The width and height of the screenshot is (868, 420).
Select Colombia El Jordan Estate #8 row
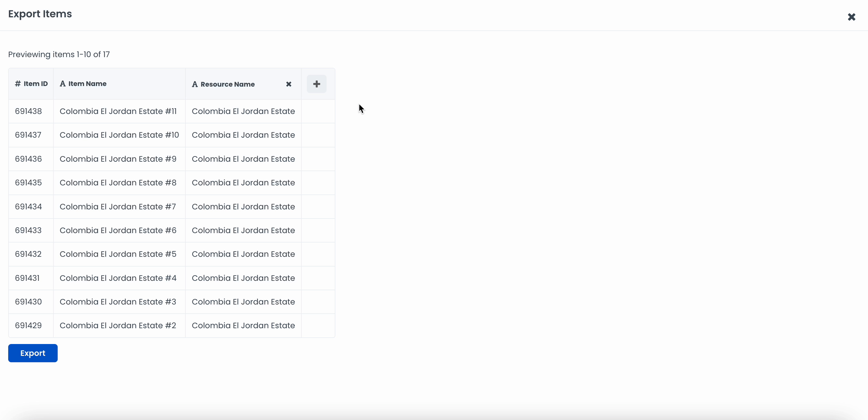coord(118,183)
